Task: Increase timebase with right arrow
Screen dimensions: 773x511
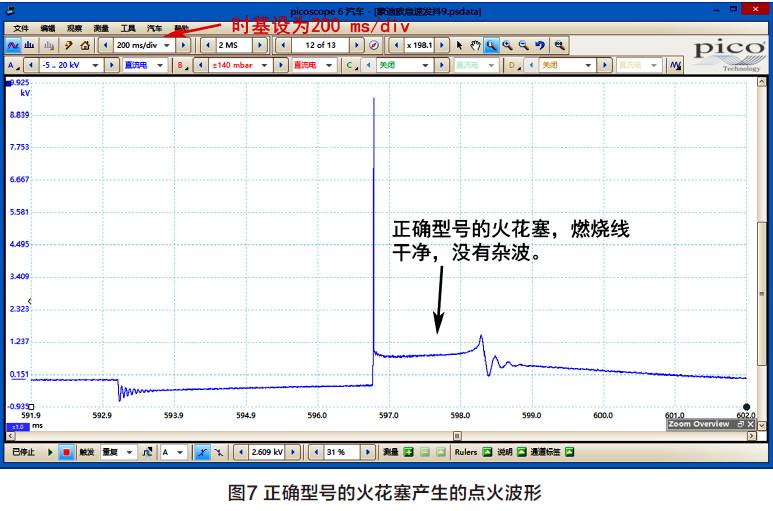Action: pyautogui.click(x=183, y=45)
